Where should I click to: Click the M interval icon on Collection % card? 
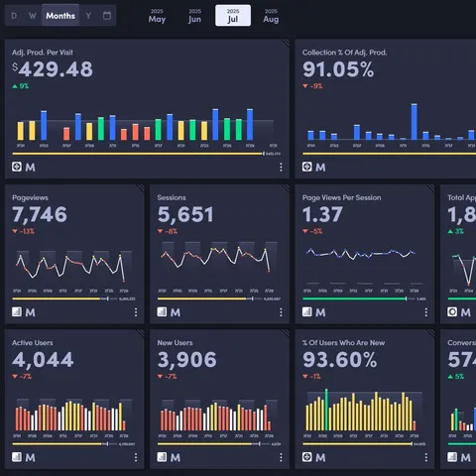pos(320,168)
